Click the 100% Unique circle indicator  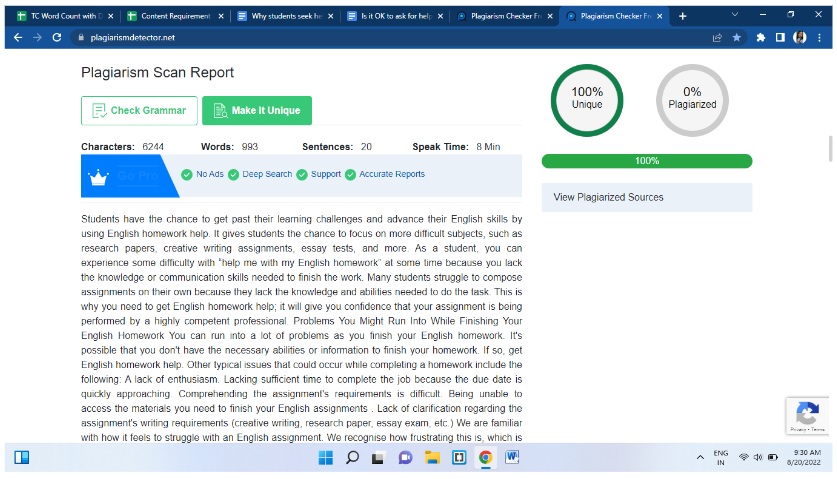coord(587,98)
